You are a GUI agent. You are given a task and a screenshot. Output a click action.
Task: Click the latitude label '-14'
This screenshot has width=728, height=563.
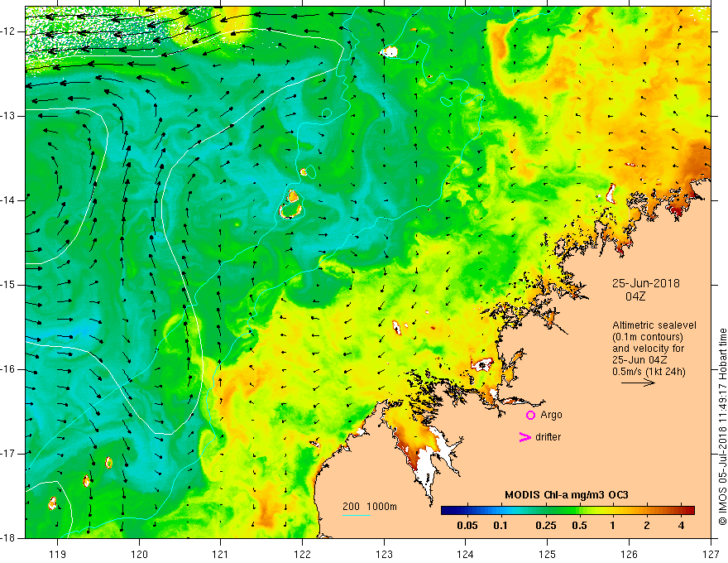(x=8, y=200)
